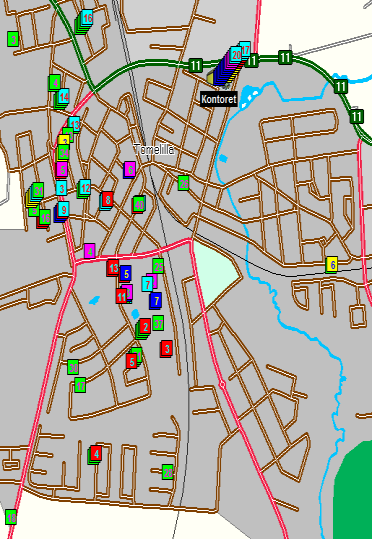Click the black Kontoret label
372x541 pixels.
point(219,99)
